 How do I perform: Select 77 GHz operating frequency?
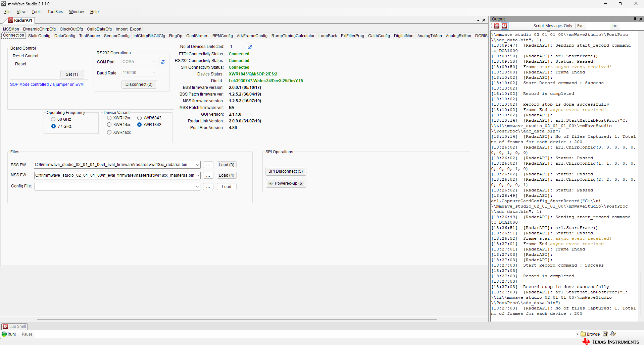pos(53,126)
